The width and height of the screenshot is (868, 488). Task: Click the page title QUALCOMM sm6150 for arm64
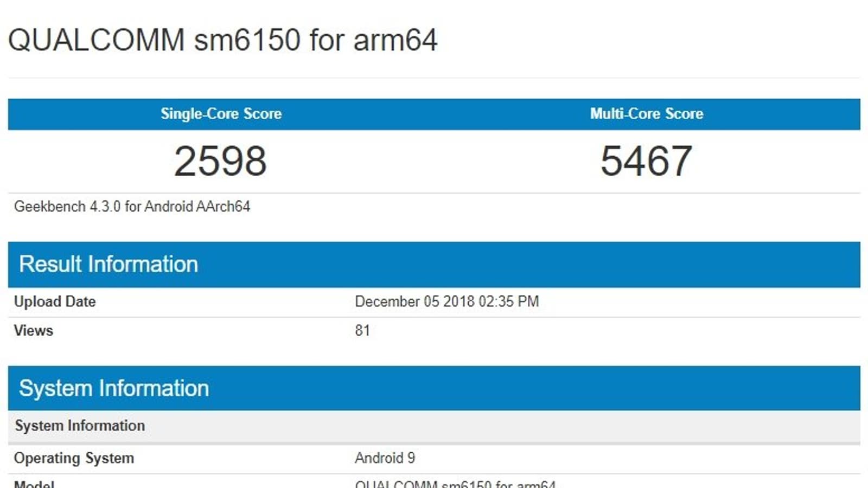pos(222,40)
